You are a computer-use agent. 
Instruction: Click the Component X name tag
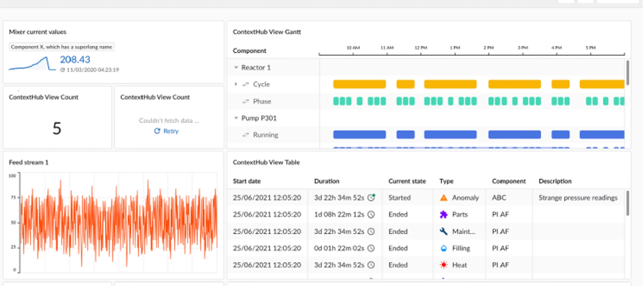[62, 47]
